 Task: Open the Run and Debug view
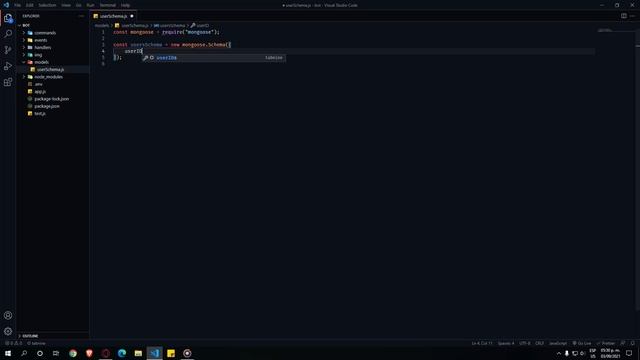point(8,66)
